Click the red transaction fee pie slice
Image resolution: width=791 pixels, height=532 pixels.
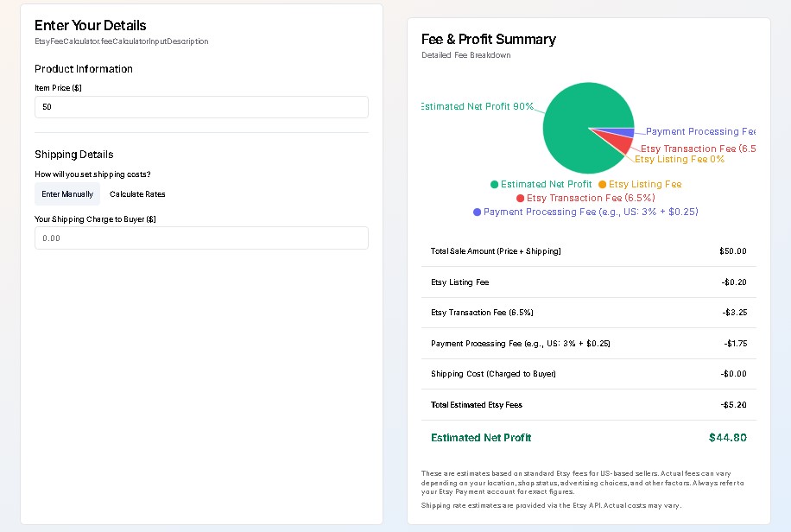(x=619, y=142)
